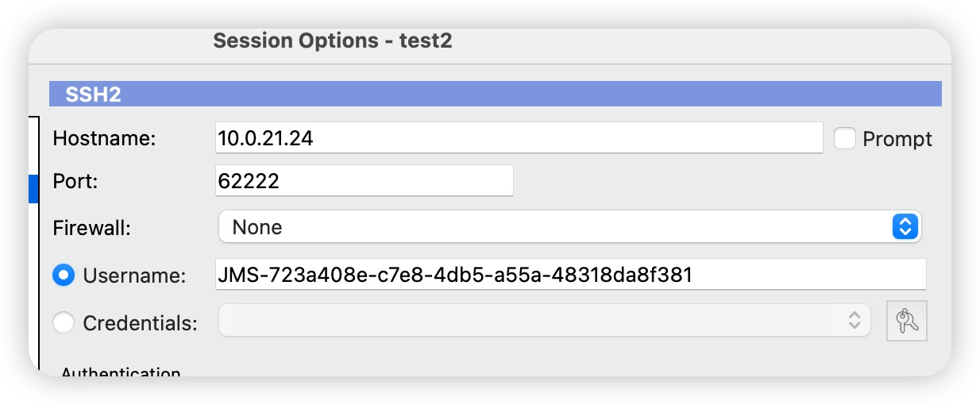Viewport: 980px width, 405px height.
Task: Click the Credentials: label text
Action: pos(140,323)
